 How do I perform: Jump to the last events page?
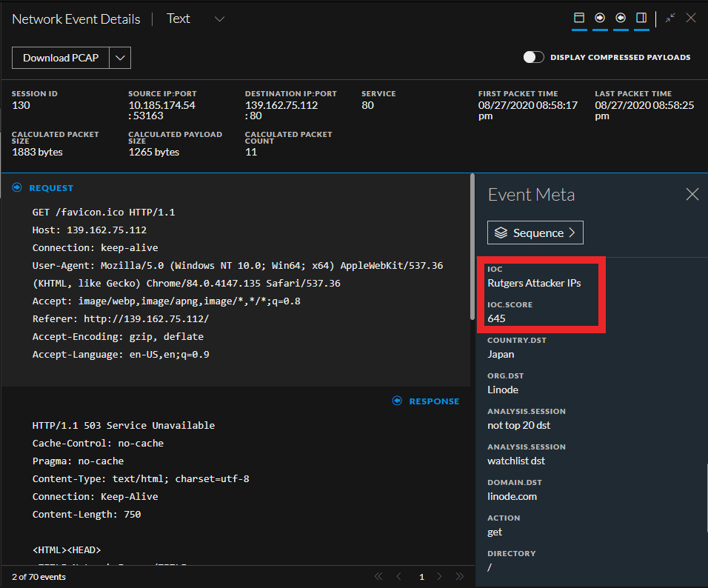pos(459,576)
